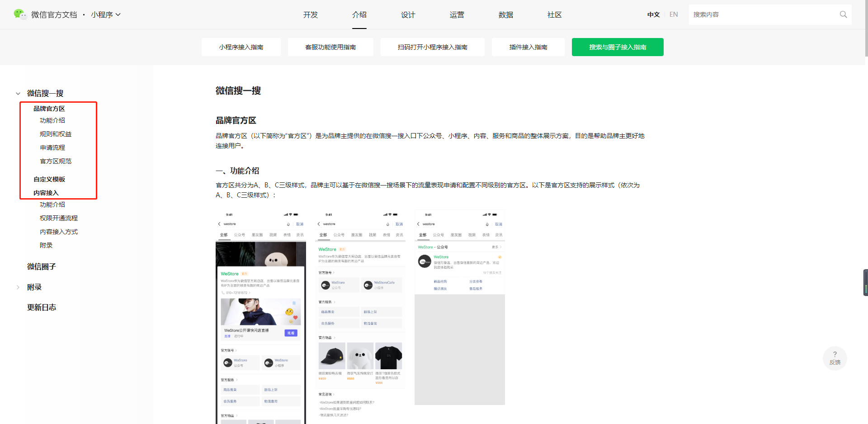Image resolution: width=868 pixels, height=424 pixels.
Task: Go to 权限开通流程 in sidebar
Action: (59, 218)
